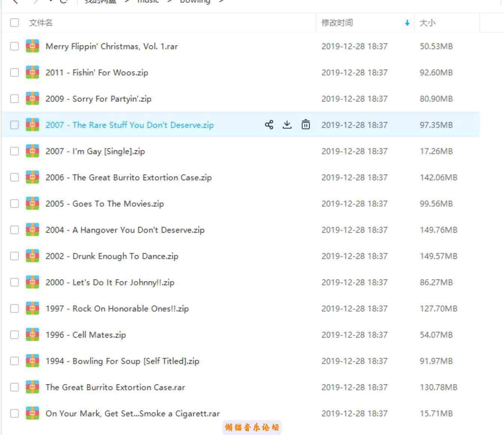Click the size value 149.76MB
This screenshot has width=504, height=435.
(x=438, y=230)
